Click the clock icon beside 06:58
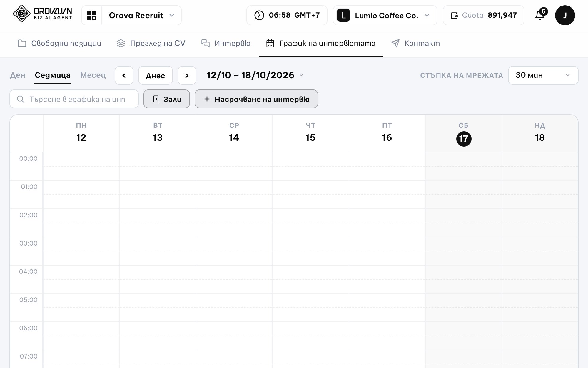 tap(259, 15)
